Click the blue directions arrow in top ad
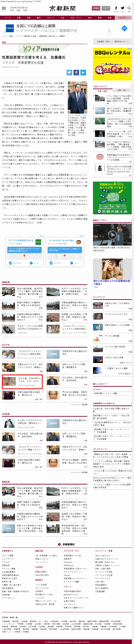This screenshot has width=134, height=644. 124,29
